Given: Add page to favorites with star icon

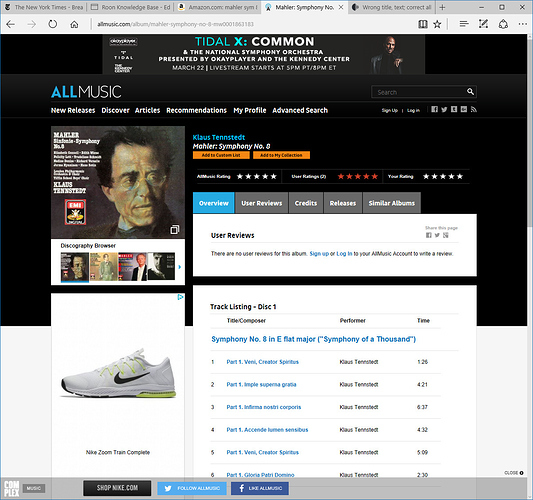Looking at the screenshot, I should click(x=437, y=24).
